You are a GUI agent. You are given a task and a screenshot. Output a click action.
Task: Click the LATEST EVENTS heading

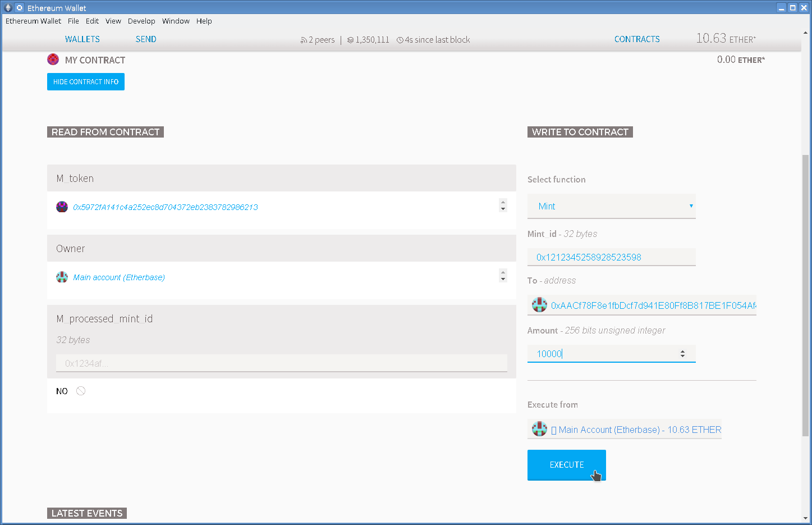87,513
